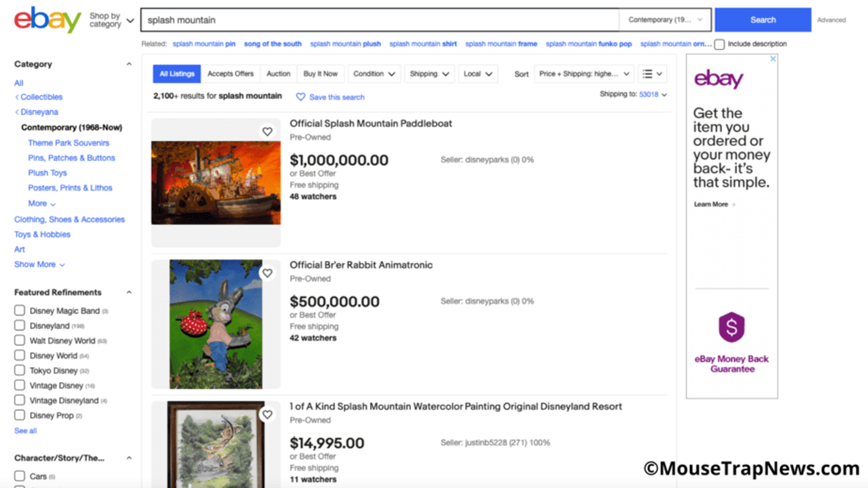Open Toys & Hobbies category
868x488 pixels.
(x=42, y=234)
